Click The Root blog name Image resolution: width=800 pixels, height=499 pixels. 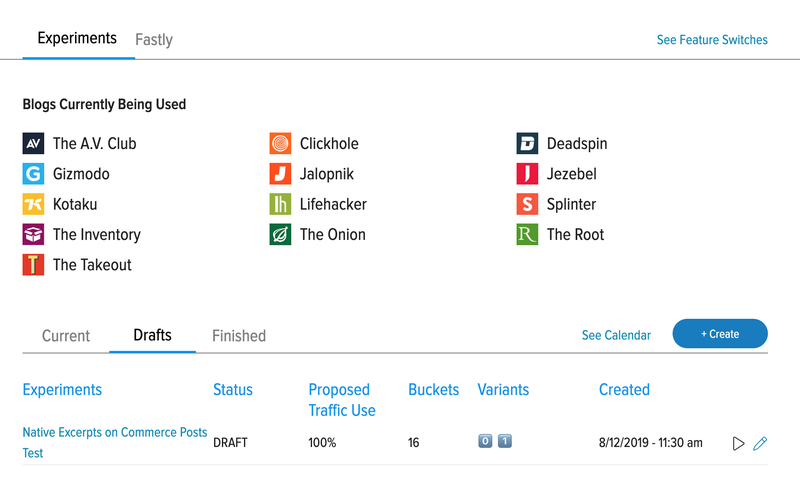click(x=576, y=235)
